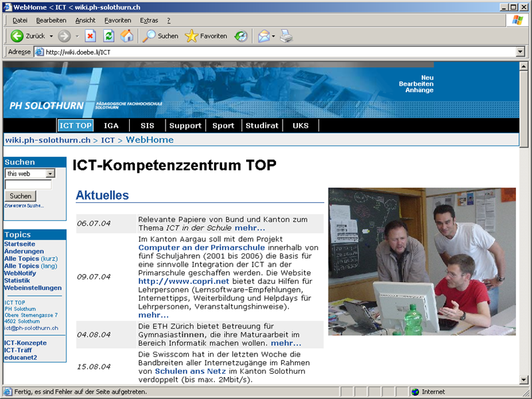Click the Bearbeiten link in page header

coord(416,84)
